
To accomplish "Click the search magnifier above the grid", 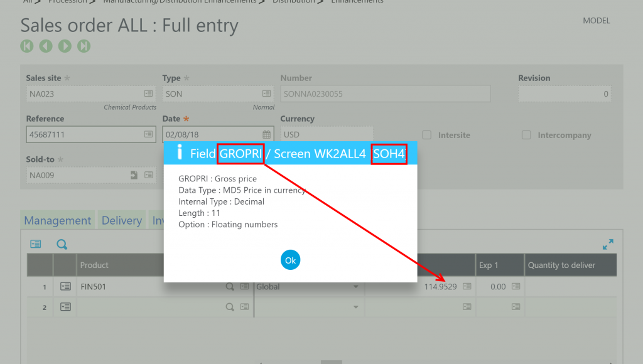I will pos(62,244).
